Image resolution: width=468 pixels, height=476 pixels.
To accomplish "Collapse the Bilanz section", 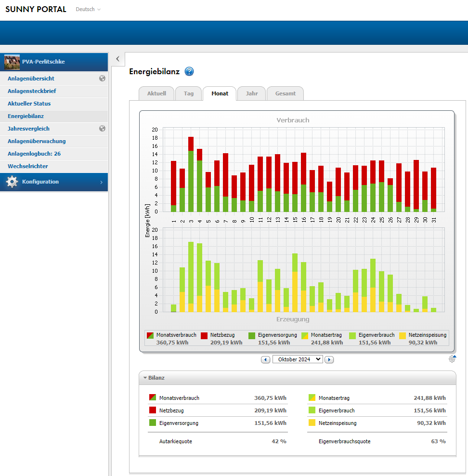I will [x=145, y=378].
